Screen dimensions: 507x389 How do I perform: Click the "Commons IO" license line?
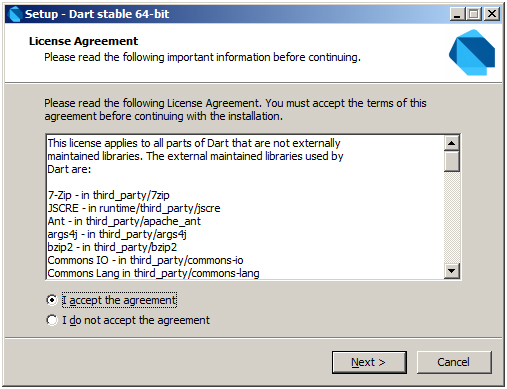click(x=145, y=260)
